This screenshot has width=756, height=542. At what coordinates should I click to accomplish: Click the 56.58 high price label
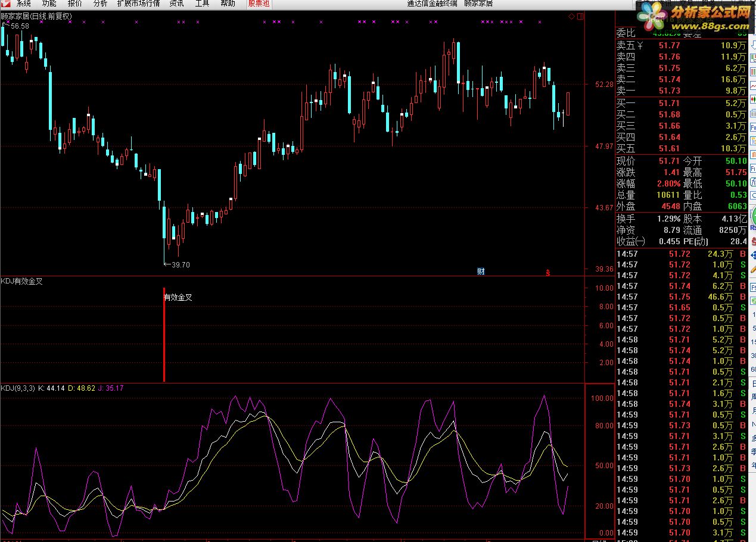20,26
